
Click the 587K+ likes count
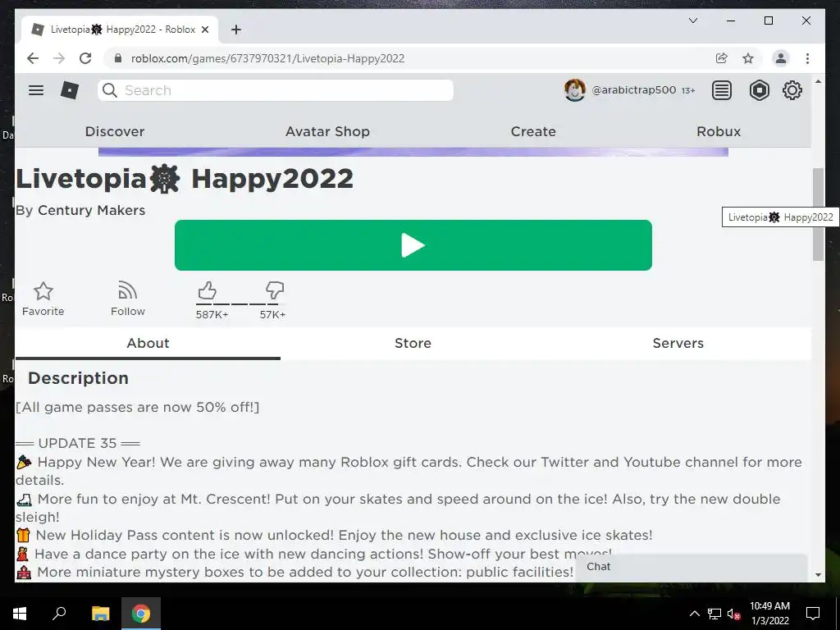212,314
